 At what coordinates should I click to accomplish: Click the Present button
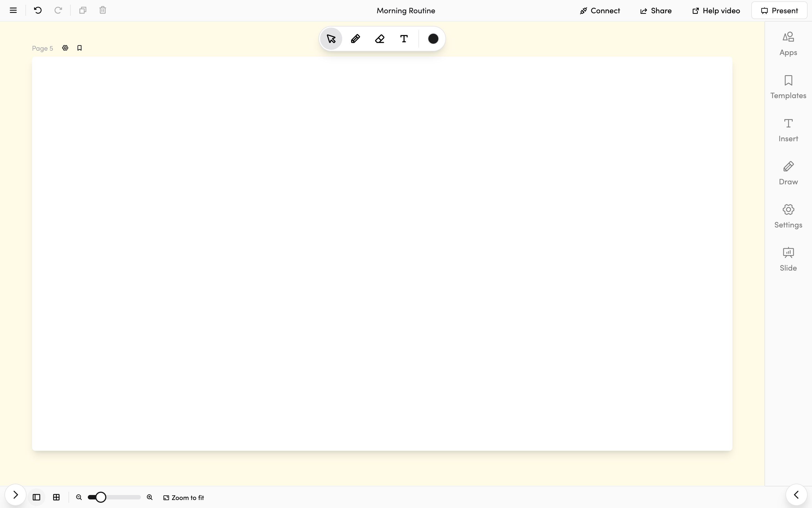point(779,11)
